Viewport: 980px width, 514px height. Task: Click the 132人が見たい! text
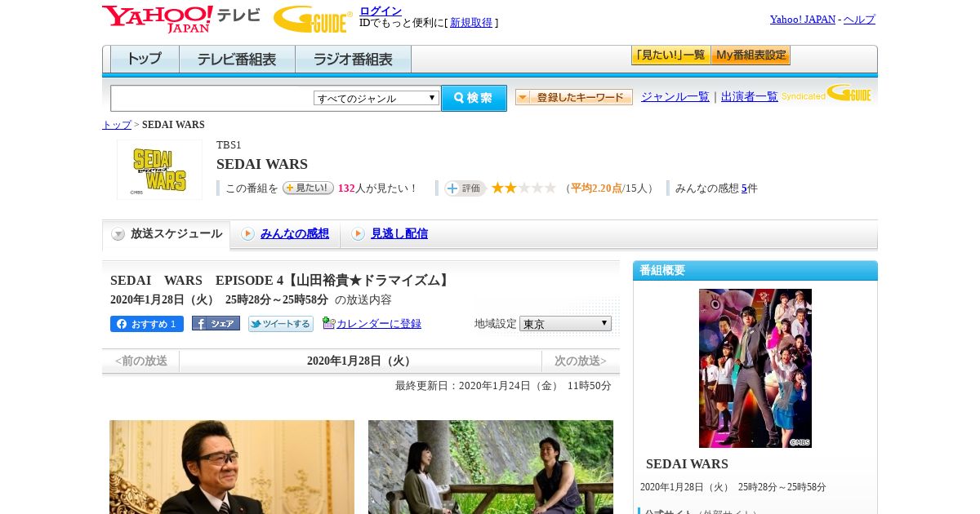coord(377,188)
